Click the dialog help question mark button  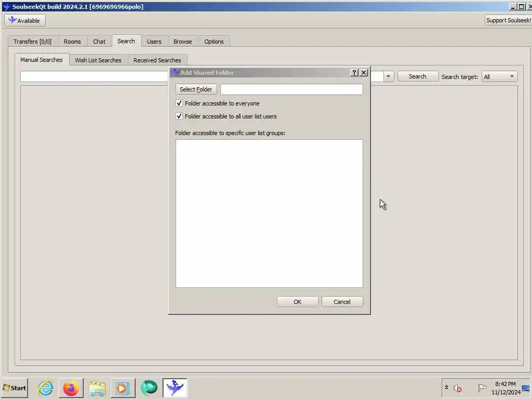click(354, 72)
